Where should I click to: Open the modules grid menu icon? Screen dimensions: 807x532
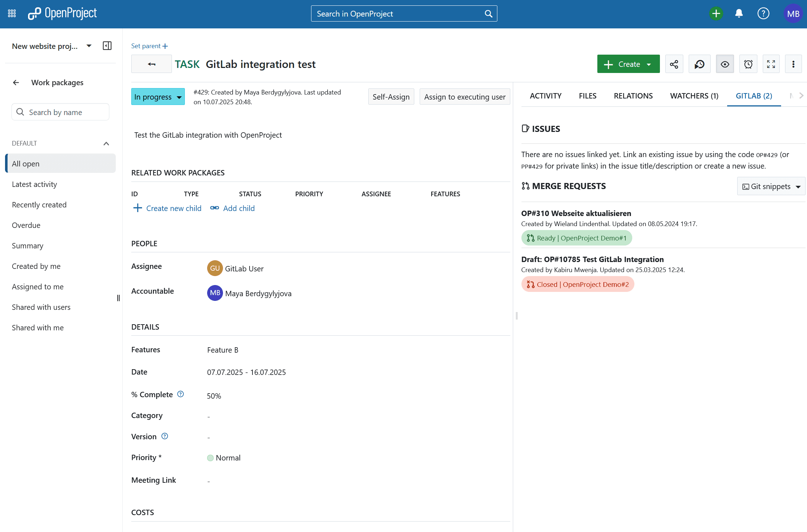pos(12,14)
